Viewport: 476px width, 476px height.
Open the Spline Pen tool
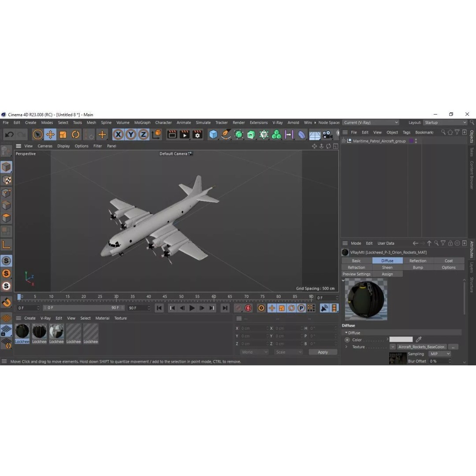(226, 134)
